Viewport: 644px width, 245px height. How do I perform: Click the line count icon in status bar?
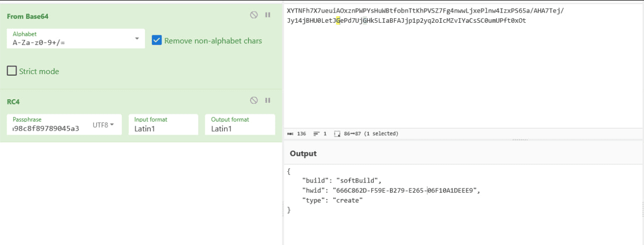pos(316,134)
